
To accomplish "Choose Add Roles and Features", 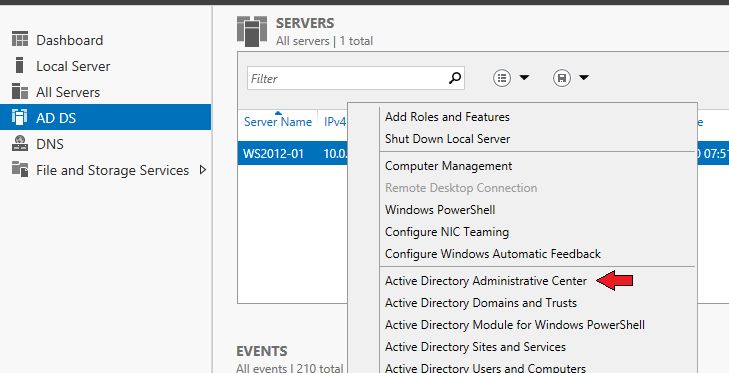I will (x=447, y=116).
